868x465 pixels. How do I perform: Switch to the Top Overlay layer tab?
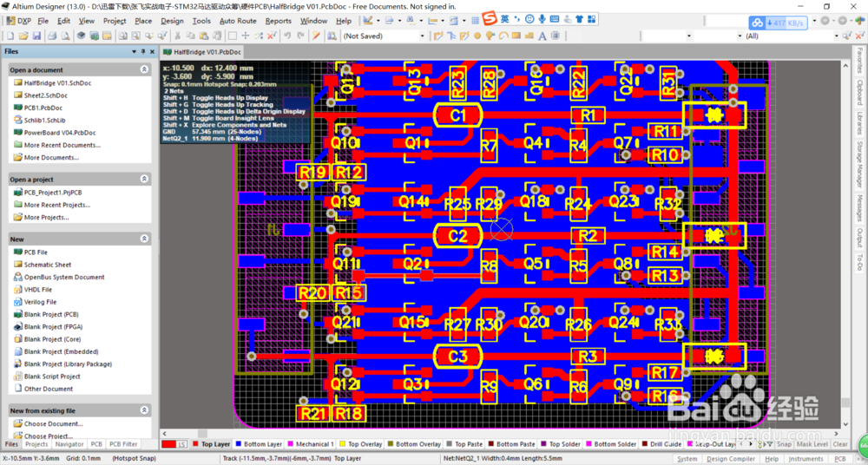[x=360, y=444]
